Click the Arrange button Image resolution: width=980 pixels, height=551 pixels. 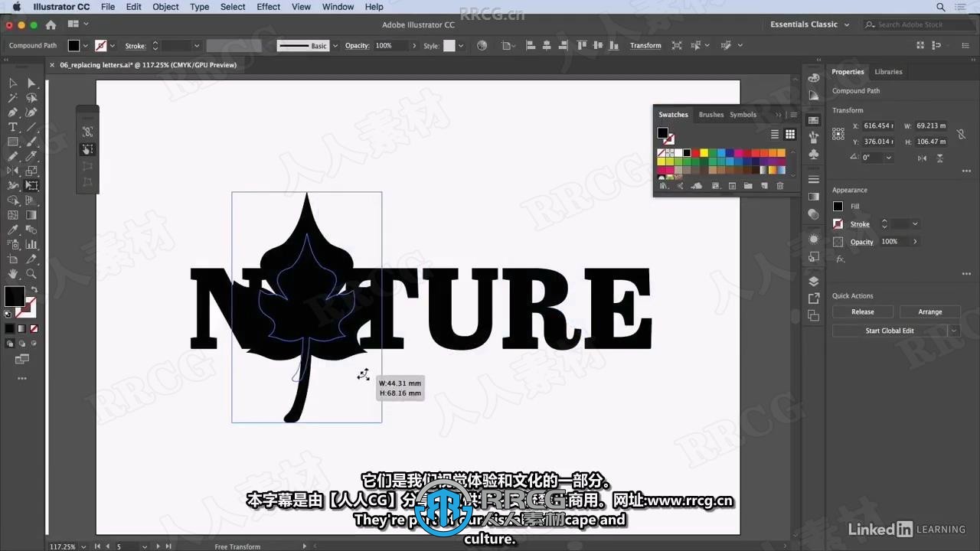click(x=929, y=311)
